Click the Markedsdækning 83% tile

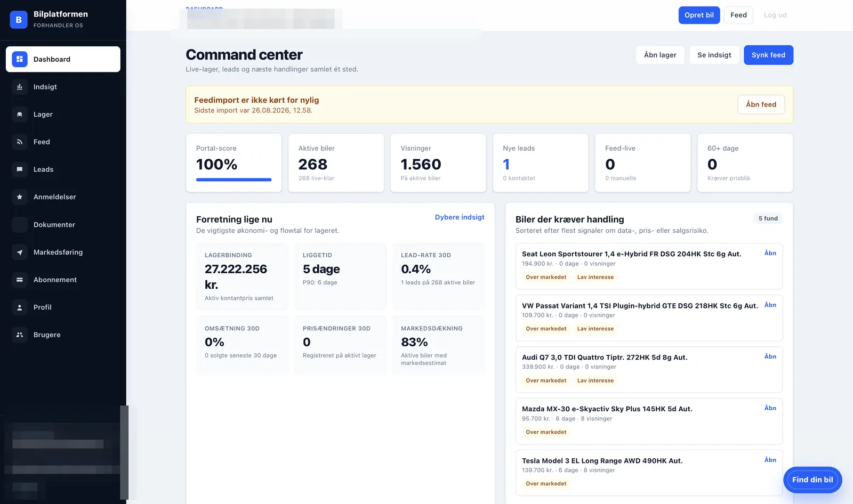pyautogui.click(x=438, y=345)
